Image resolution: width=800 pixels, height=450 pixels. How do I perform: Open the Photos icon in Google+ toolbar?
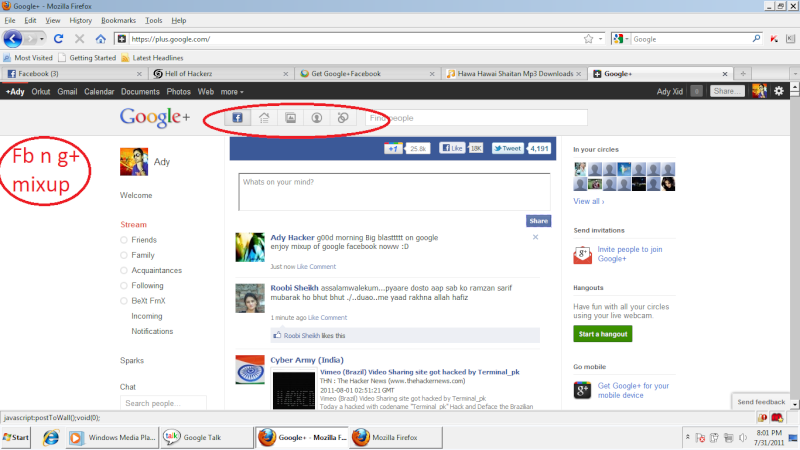tap(290, 118)
